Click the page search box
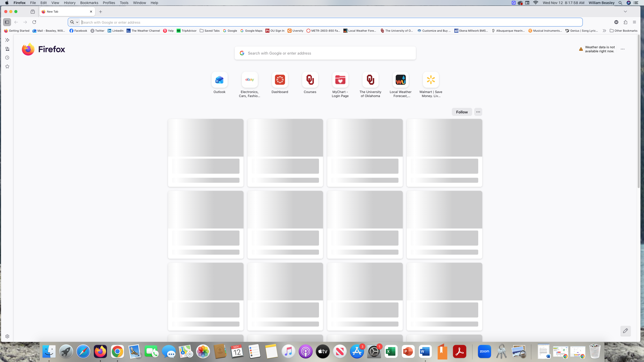 tap(325, 53)
